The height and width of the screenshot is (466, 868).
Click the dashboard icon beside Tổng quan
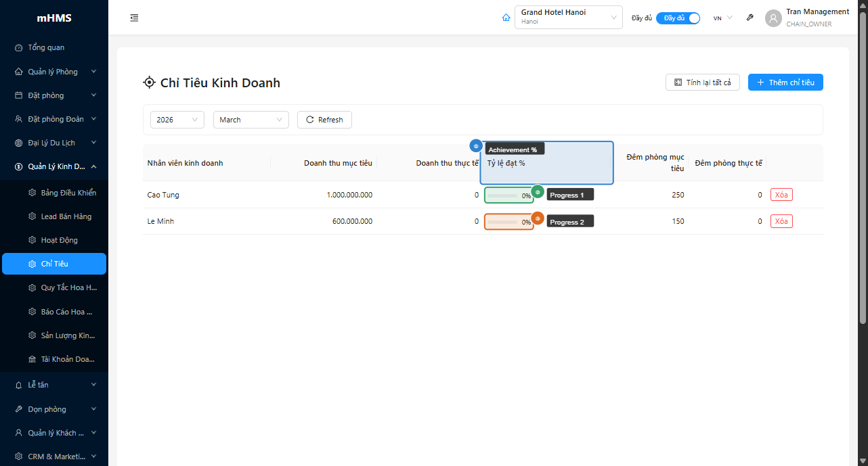pyautogui.click(x=19, y=47)
